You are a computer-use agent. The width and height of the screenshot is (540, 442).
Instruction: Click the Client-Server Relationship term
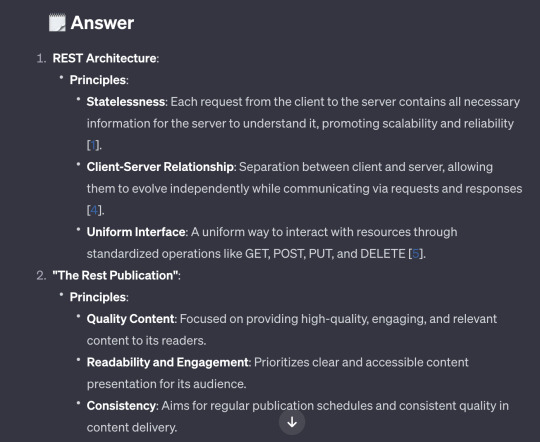coord(160,167)
